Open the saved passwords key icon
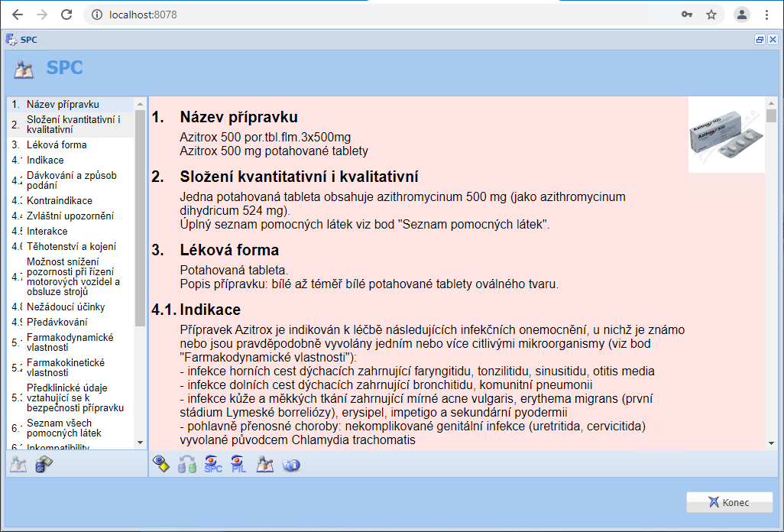 687,15
